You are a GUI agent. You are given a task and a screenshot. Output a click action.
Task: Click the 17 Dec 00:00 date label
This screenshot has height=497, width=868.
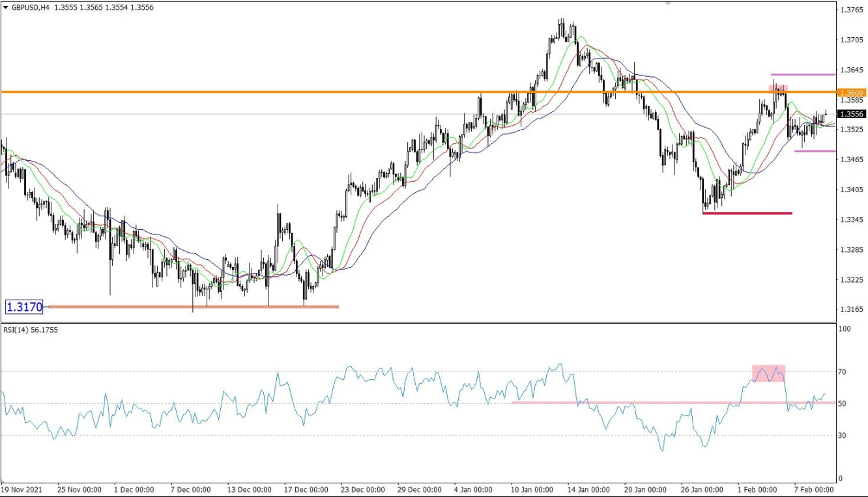[306, 489]
